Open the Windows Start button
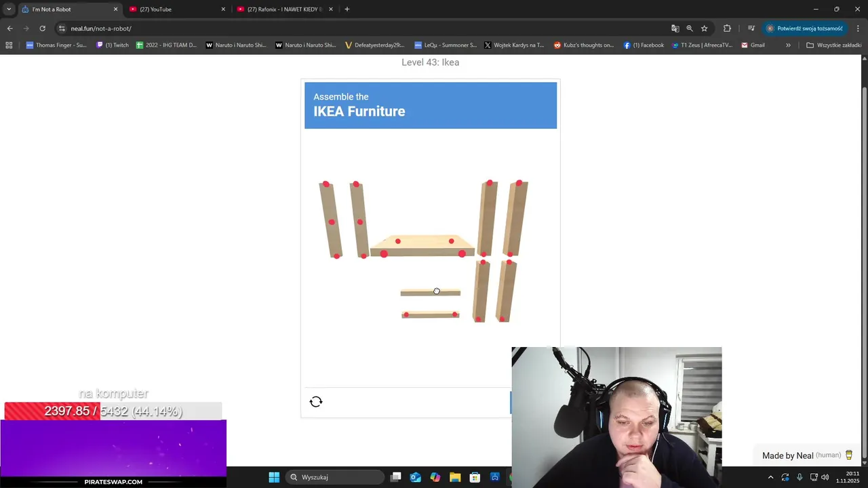The width and height of the screenshot is (868, 488). pos(274,477)
